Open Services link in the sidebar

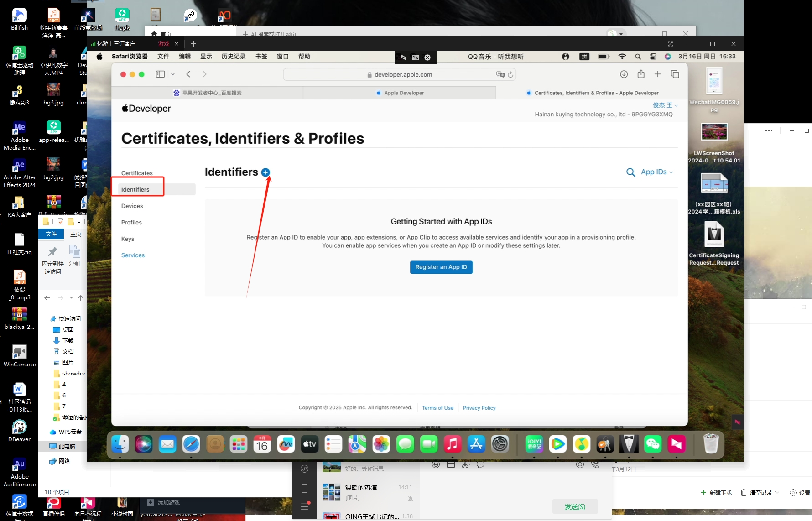133,255
